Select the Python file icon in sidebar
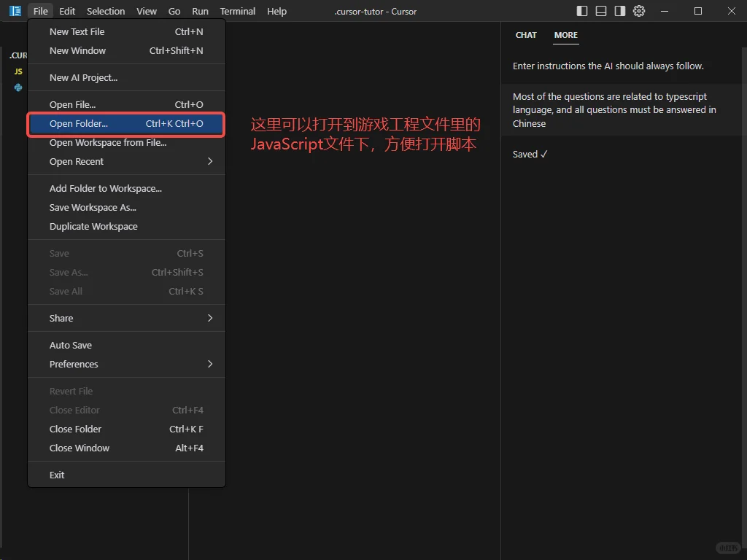The width and height of the screenshot is (747, 560). (18, 87)
